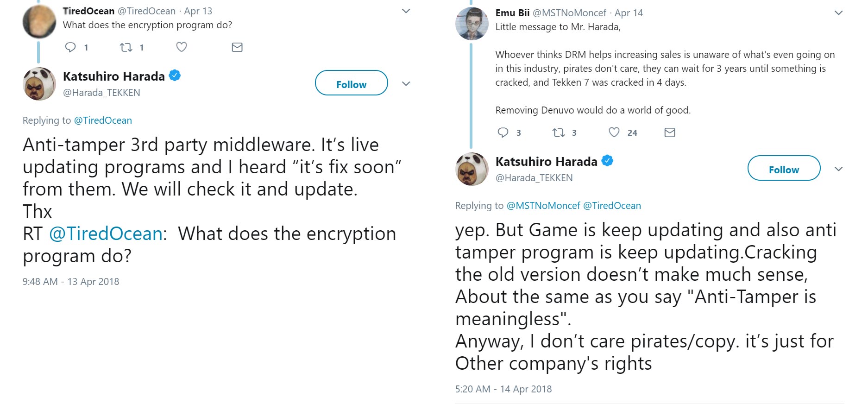Like Emu Bii's tweet about Denuvo
The height and width of the screenshot is (404, 868).
(x=614, y=133)
